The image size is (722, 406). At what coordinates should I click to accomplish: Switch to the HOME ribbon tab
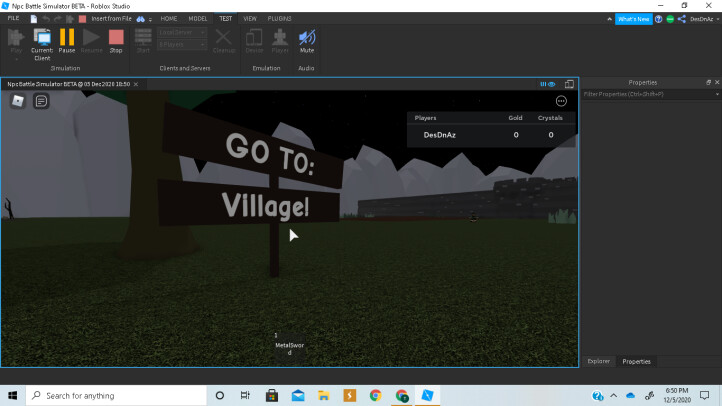pos(169,18)
